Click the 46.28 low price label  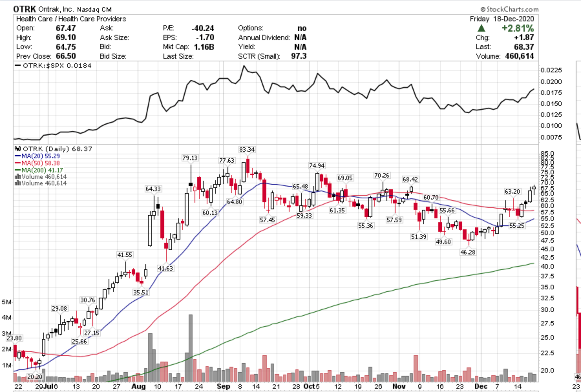click(x=468, y=252)
